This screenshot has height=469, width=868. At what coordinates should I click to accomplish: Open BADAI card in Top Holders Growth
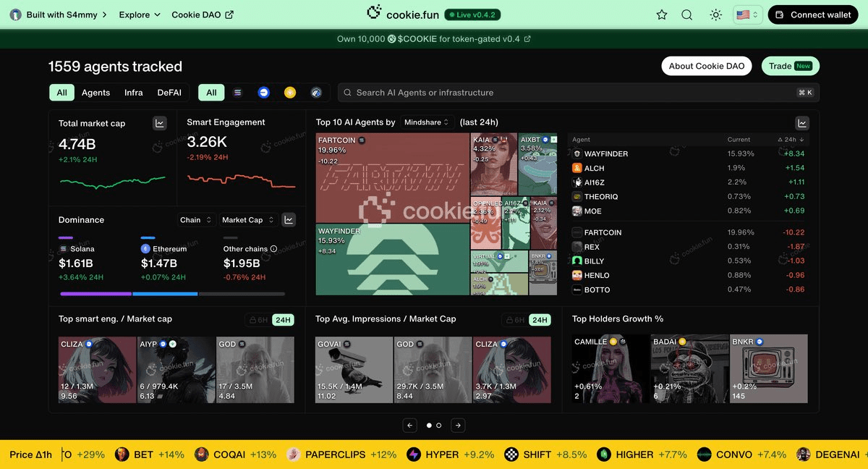pyautogui.click(x=689, y=368)
